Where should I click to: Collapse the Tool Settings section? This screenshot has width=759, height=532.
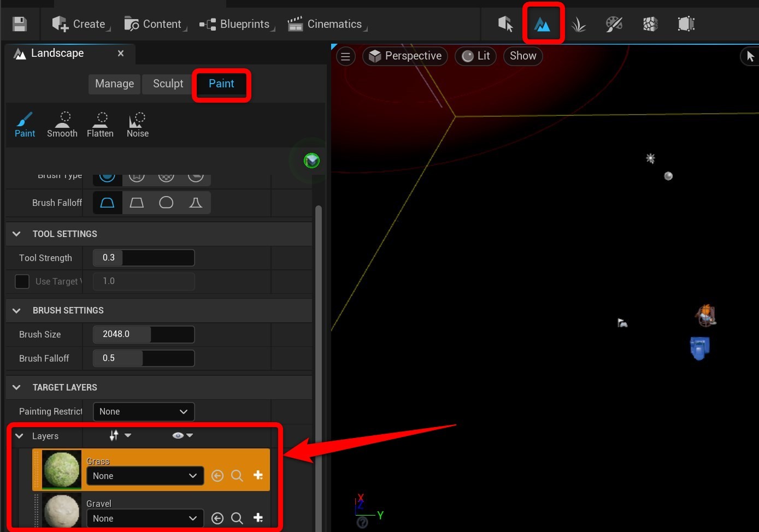click(16, 234)
